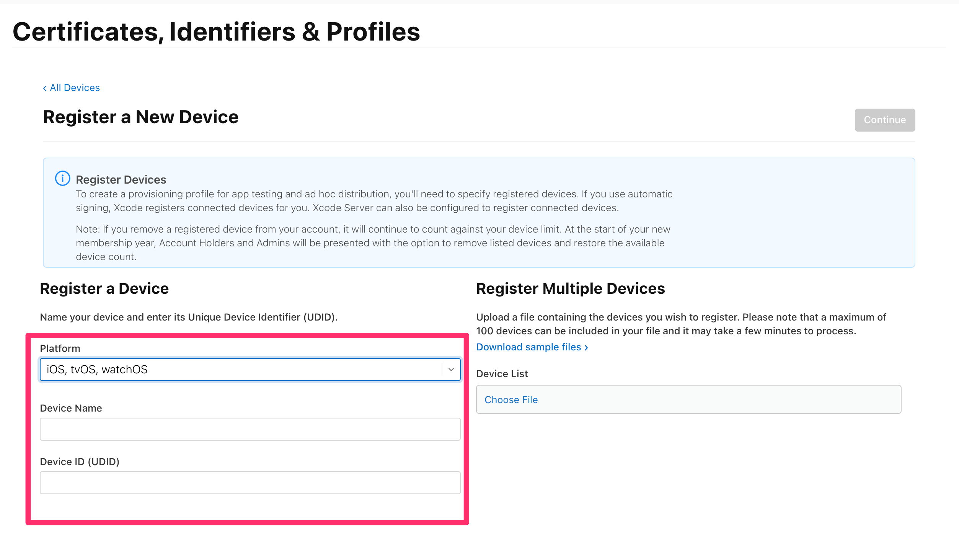959x560 pixels.
Task: Open Download sample files
Action: pyautogui.click(x=529, y=347)
